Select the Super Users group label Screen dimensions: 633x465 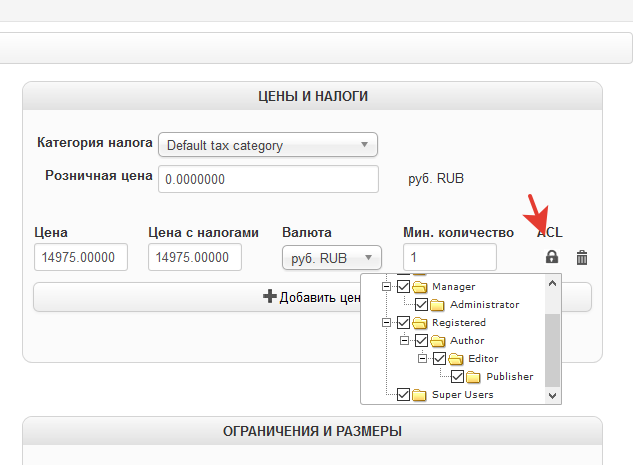tap(463, 394)
